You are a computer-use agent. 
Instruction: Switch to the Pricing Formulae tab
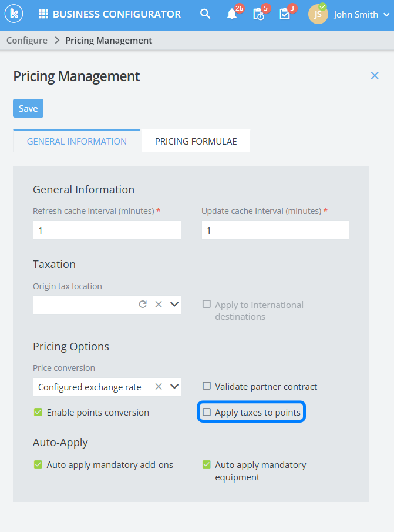click(x=196, y=141)
